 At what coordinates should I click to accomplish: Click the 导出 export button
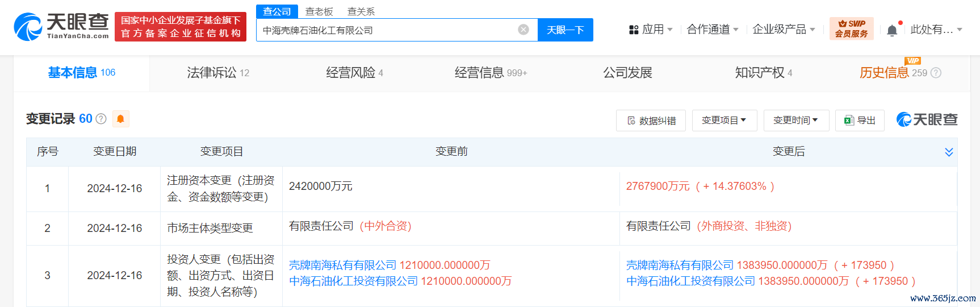(x=860, y=121)
